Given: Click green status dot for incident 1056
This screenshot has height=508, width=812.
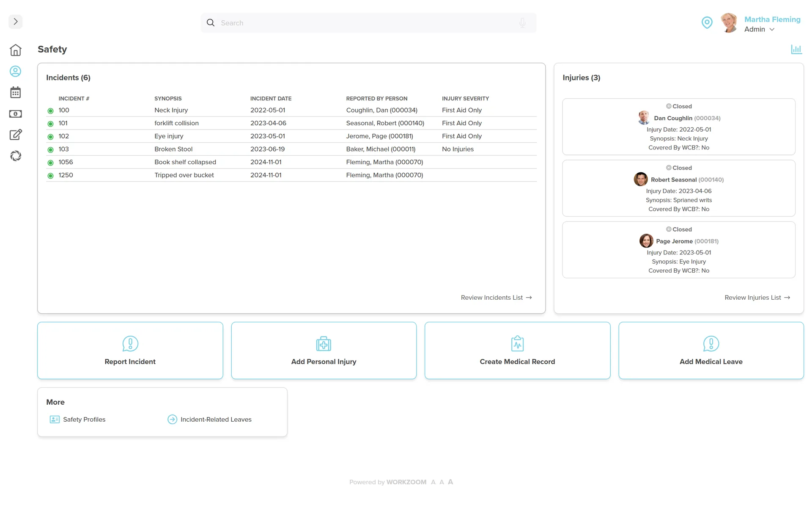Looking at the screenshot, I should 51,163.
